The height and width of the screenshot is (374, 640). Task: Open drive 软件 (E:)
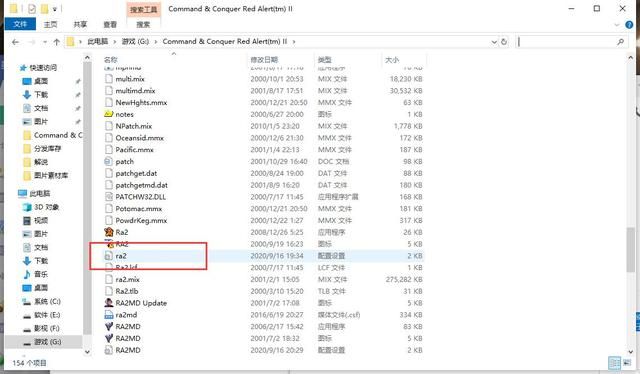[x=47, y=315]
